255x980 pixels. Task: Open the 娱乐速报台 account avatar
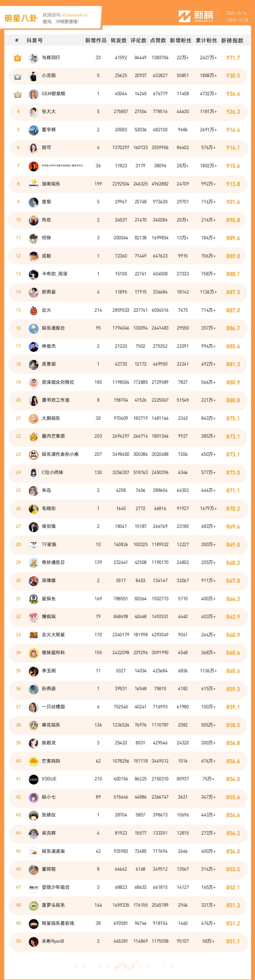(34, 328)
